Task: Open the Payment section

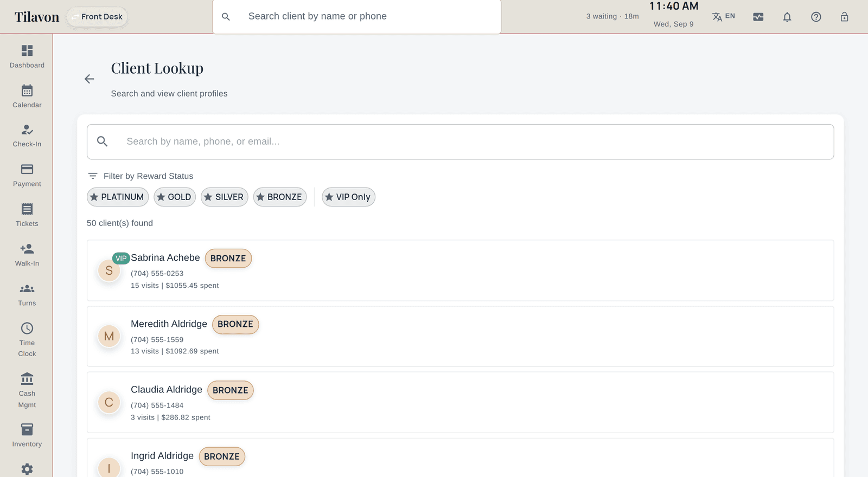Action: 27,176
